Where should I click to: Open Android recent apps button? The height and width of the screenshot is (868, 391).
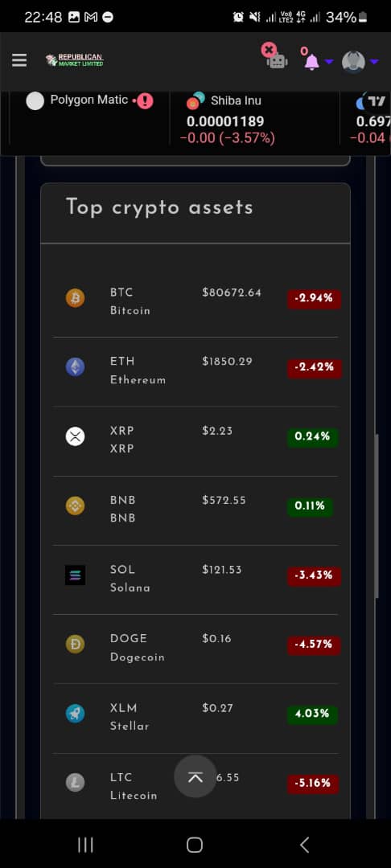point(85,844)
